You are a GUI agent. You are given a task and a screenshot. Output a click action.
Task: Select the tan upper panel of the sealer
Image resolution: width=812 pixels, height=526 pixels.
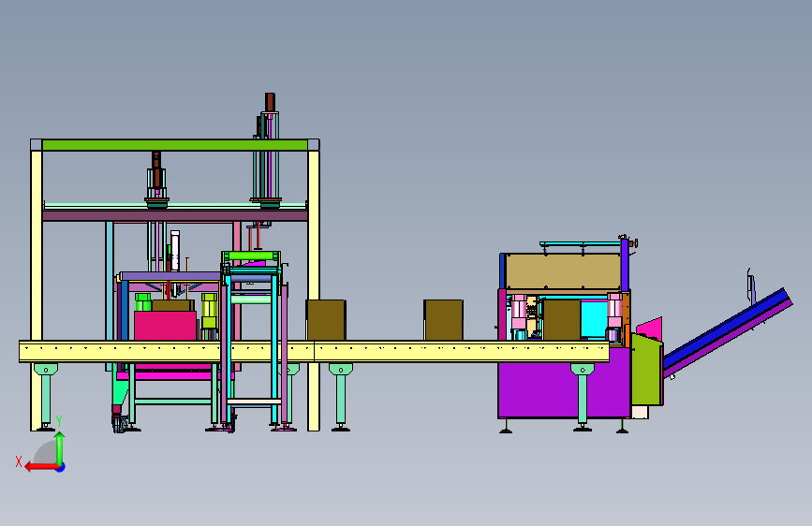coord(563,271)
